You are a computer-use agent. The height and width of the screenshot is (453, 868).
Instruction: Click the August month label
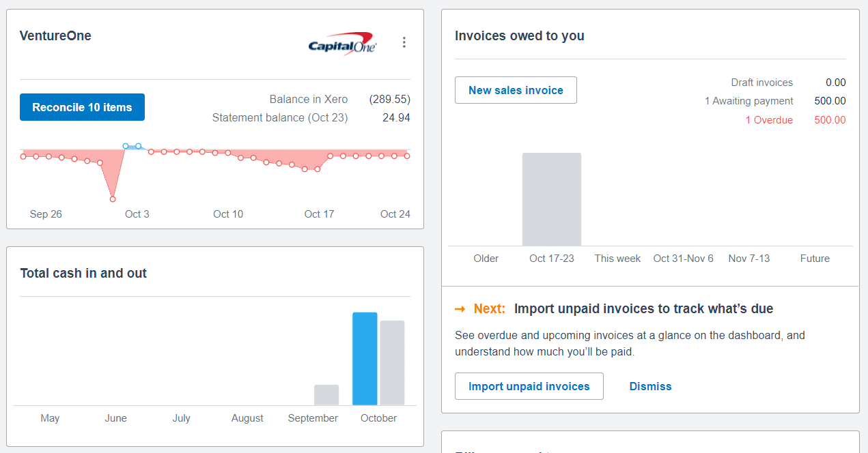click(247, 418)
